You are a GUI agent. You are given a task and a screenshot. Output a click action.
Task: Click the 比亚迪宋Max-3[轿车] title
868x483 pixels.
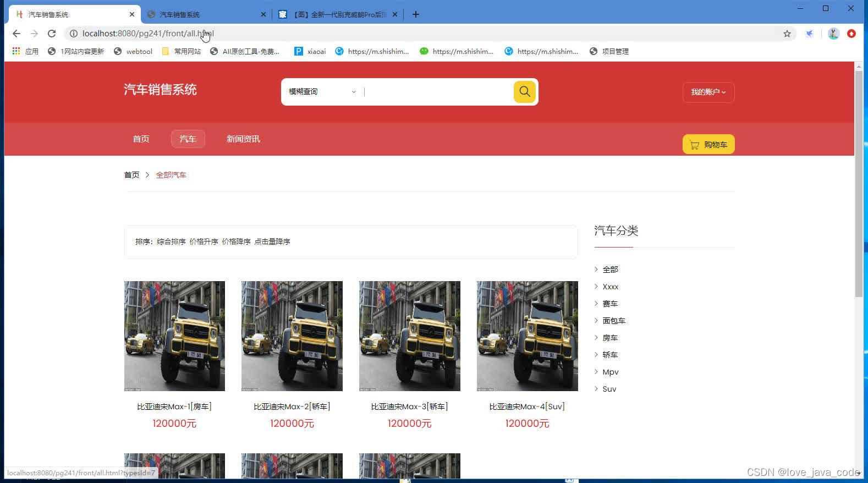[410, 407]
